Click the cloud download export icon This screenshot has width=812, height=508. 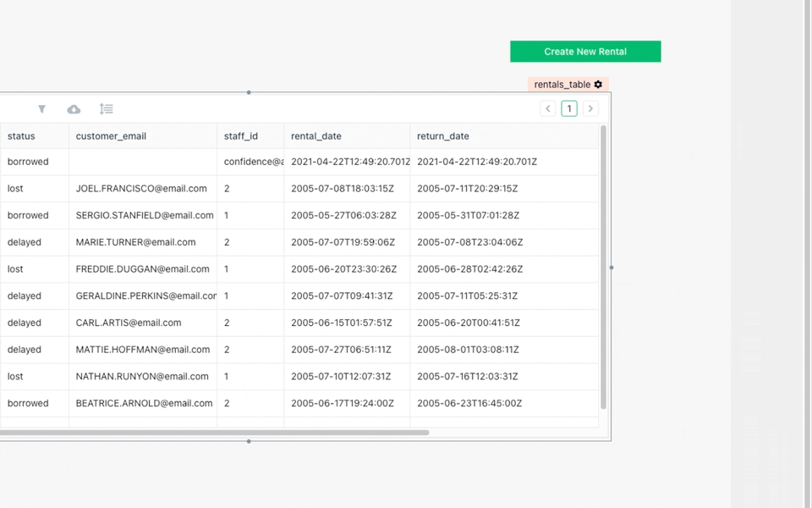[x=74, y=108]
